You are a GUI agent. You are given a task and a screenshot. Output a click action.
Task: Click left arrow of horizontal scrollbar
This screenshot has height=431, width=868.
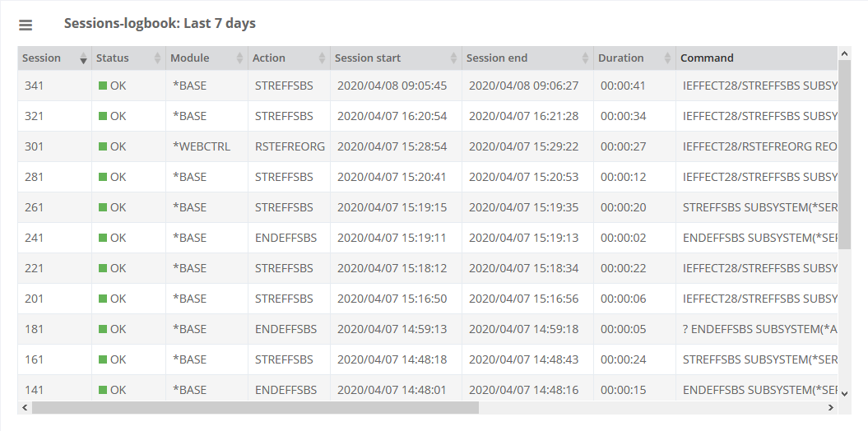(25, 407)
